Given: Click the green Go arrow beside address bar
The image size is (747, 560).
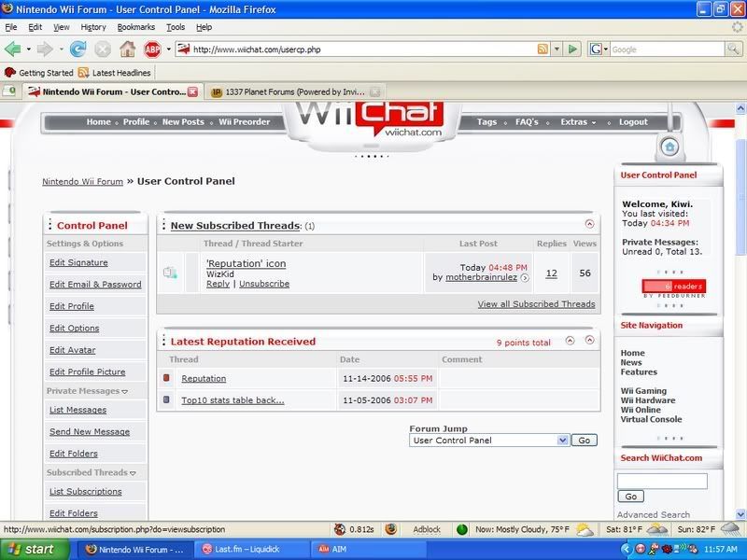Looking at the screenshot, I should [x=572, y=49].
